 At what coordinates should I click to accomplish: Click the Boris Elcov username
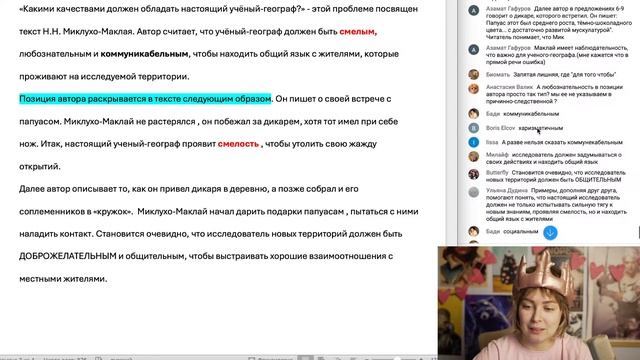[x=500, y=128]
